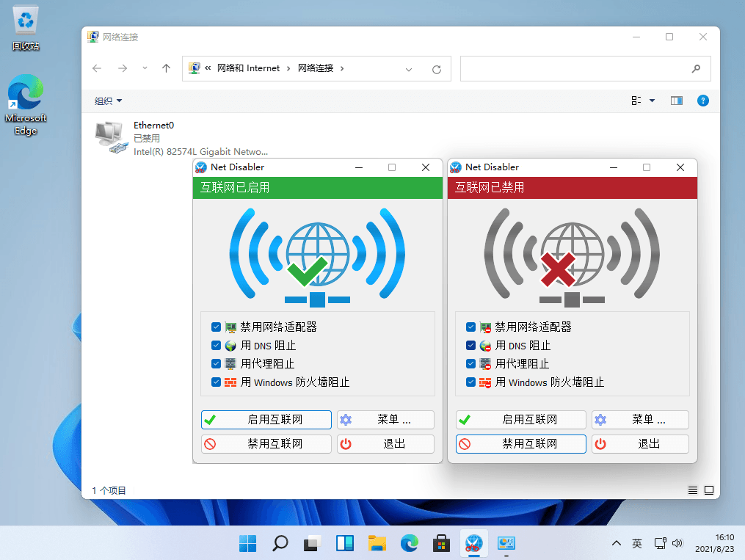Screen dimensions: 745x560
Task: Switch to large icons view in status bar
Action: [709, 490]
